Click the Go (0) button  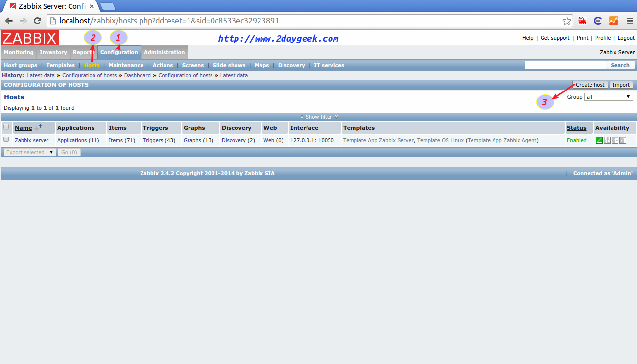(x=69, y=152)
